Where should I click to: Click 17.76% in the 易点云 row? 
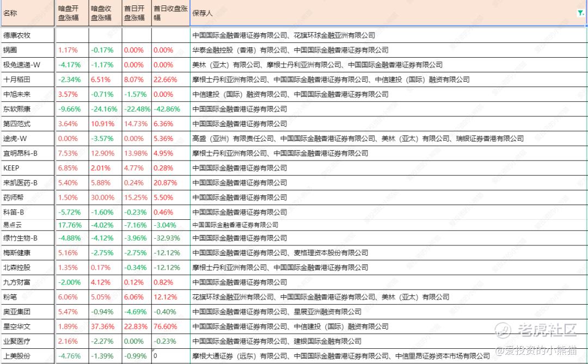(70, 225)
